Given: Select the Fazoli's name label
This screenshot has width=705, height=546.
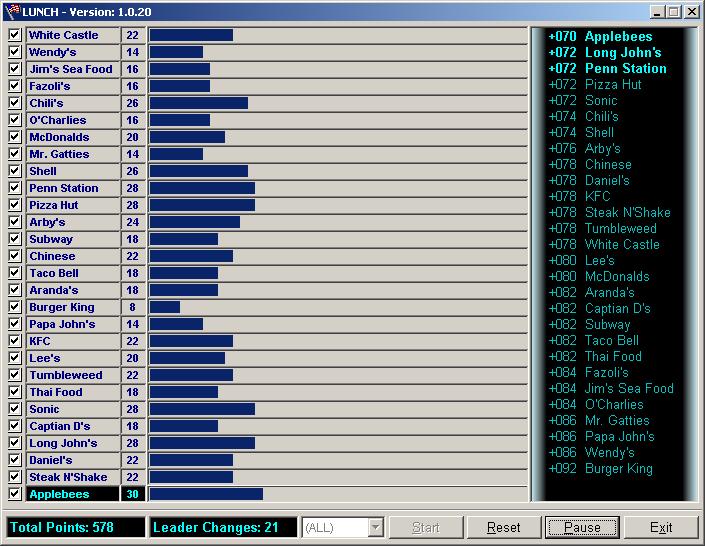Looking at the screenshot, I should click(x=73, y=86).
